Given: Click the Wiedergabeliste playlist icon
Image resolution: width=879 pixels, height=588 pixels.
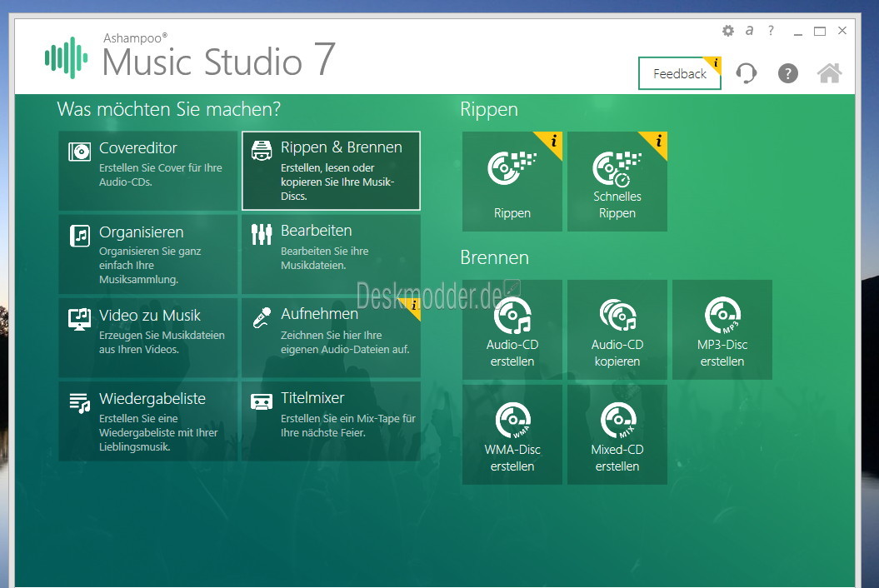Looking at the screenshot, I should (80, 402).
